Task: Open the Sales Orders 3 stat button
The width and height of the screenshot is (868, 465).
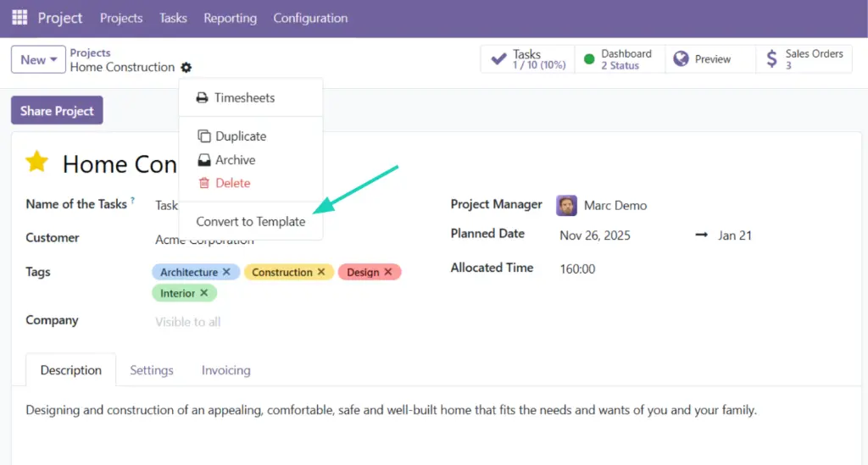Action: [x=804, y=59]
